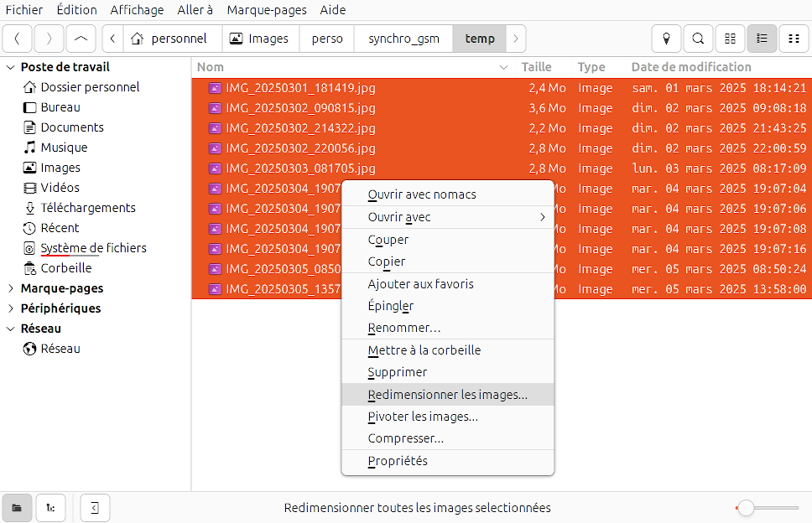Choose Copier in context menu
Viewport: 812px width, 523px height.
[448, 261]
